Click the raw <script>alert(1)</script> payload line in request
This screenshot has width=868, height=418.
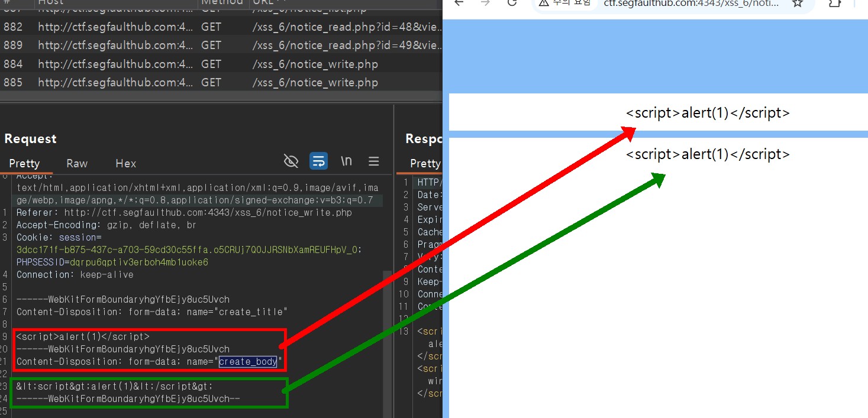(x=82, y=336)
